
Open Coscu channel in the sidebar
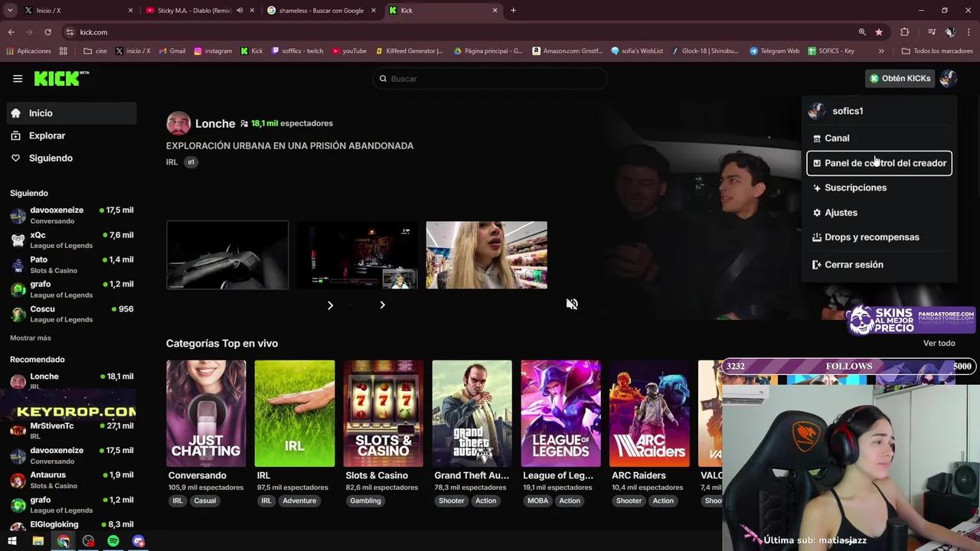(71, 313)
